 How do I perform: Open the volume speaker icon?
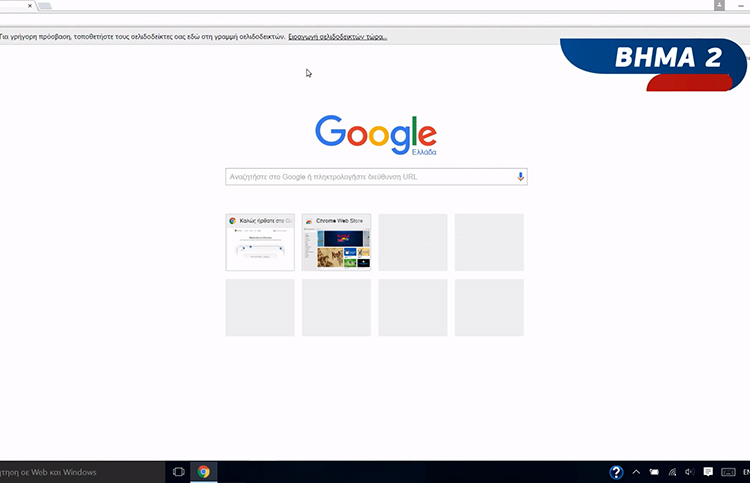pyautogui.click(x=689, y=472)
